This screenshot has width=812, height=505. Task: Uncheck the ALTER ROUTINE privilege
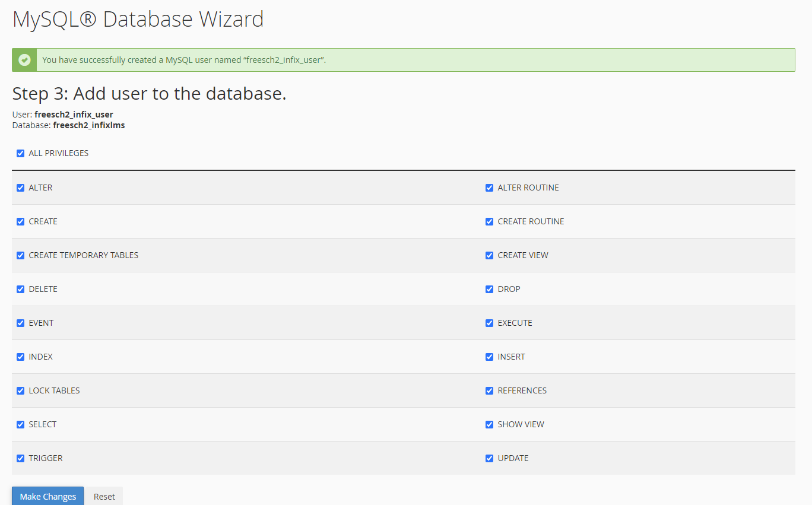coord(490,188)
